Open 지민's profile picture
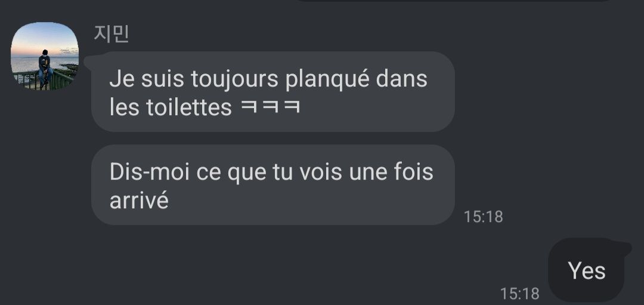The width and height of the screenshot is (644, 305). (44, 56)
